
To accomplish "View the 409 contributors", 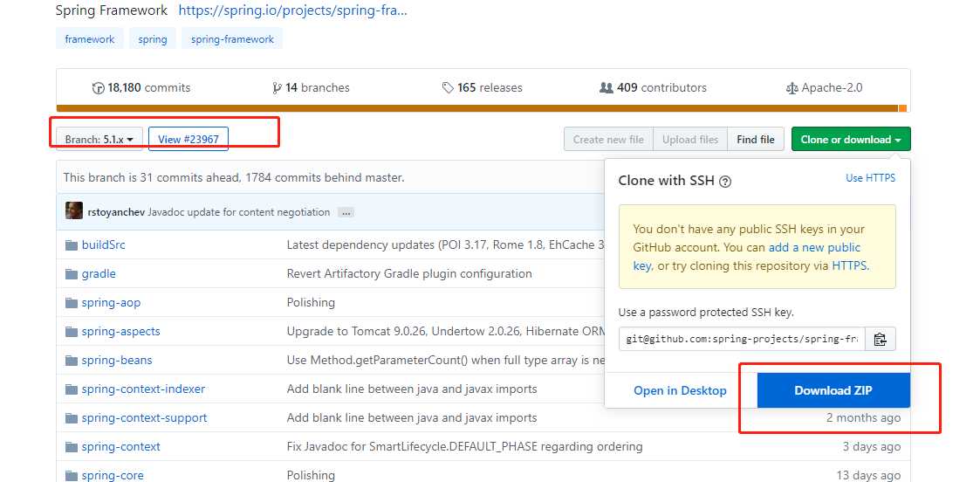I will coord(653,87).
